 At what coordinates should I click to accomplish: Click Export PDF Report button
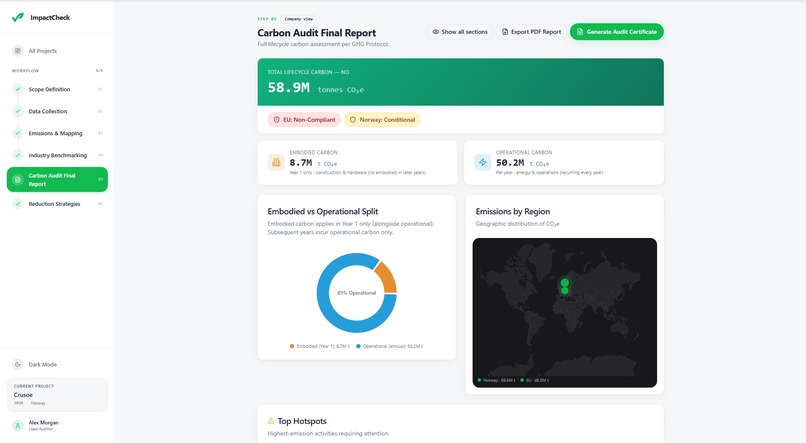pos(532,32)
